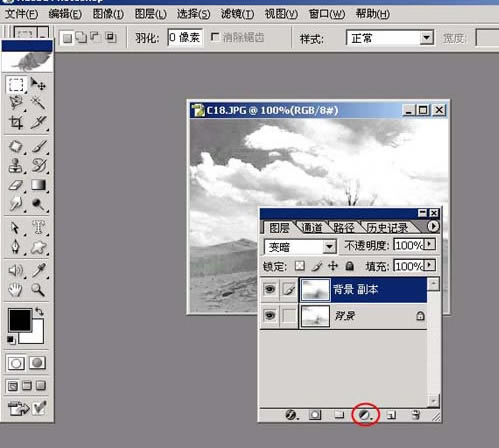The image size is (499, 448).
Task: Open the 文件 menu
Action: tap(22, 14)
